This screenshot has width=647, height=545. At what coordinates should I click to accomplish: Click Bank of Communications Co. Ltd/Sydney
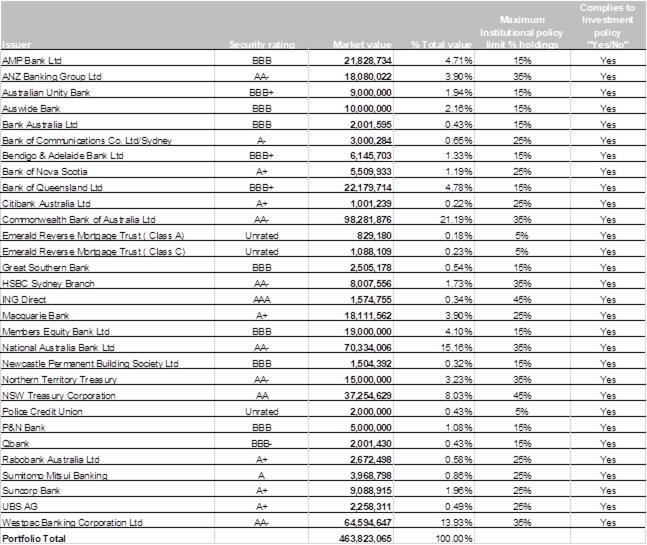(x=87, y=141)
